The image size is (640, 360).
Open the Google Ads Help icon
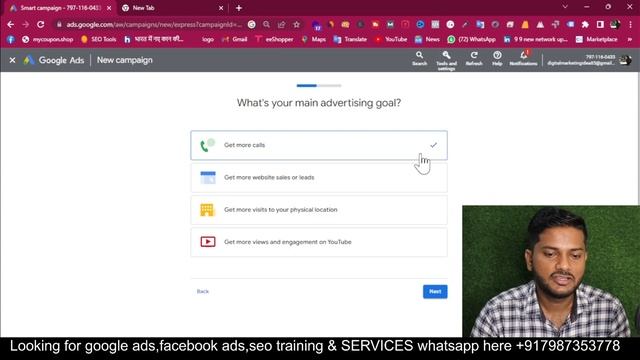[x=497, y=58]
